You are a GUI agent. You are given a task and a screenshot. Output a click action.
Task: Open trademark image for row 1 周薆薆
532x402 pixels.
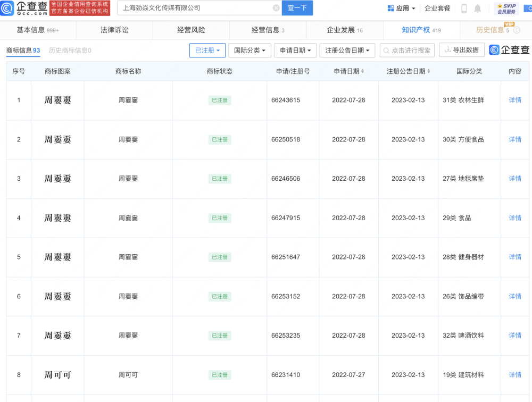[x=57, y=100]
